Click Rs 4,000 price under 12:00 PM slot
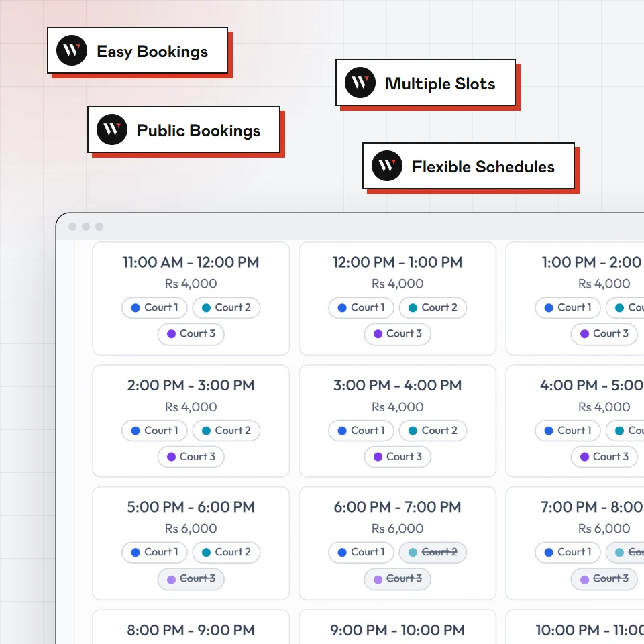The image size is (644, 644). tap(398, 284)
